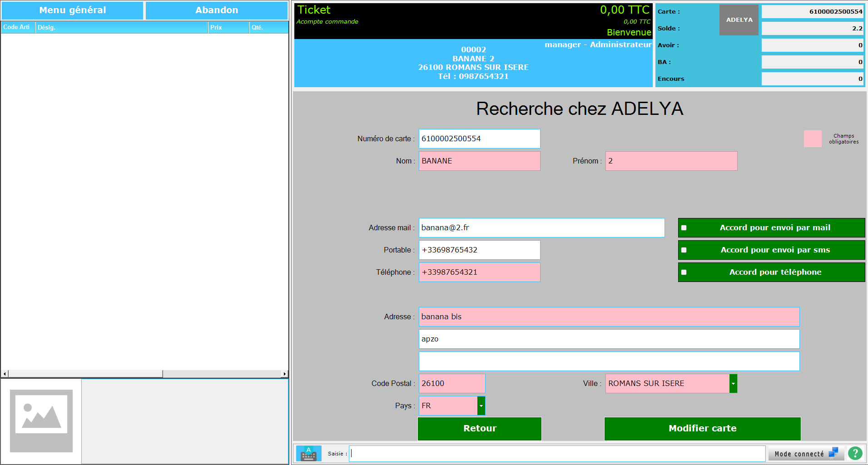
Task: Click the BA value field
Action: 813,62
